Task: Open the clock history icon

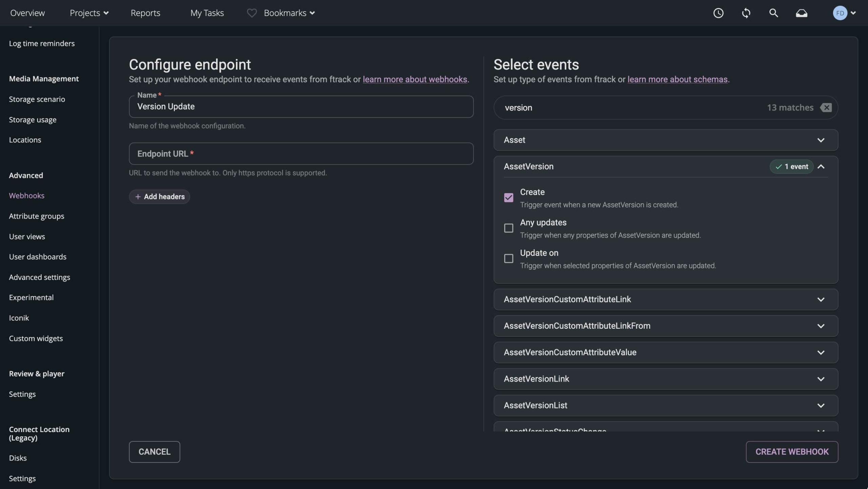Action: click(x=718, y=13)
